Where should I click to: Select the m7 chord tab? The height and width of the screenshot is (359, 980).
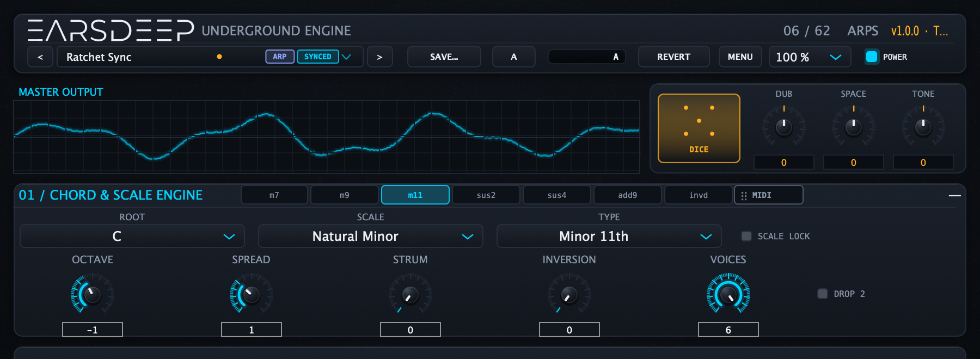point(274,195)
